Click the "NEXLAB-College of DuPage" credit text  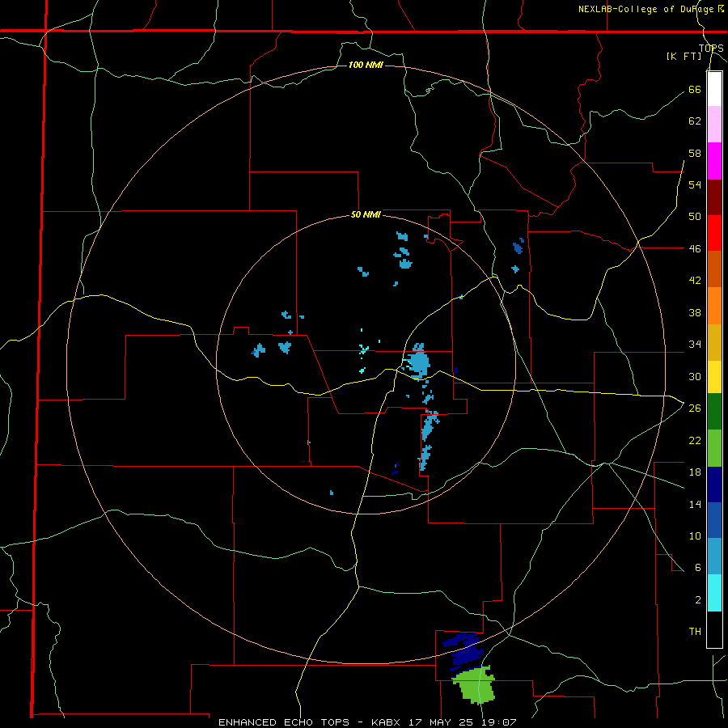coord(648,9)
